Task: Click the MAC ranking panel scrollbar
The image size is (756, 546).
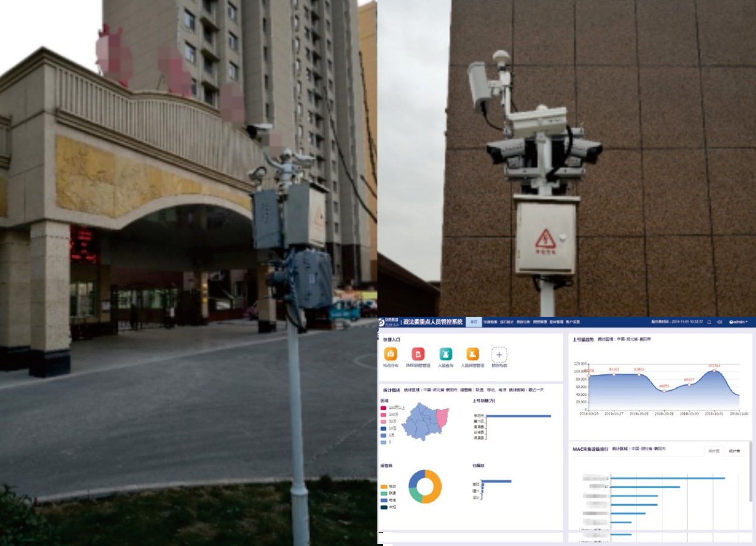Action: [x=750, y=471]
